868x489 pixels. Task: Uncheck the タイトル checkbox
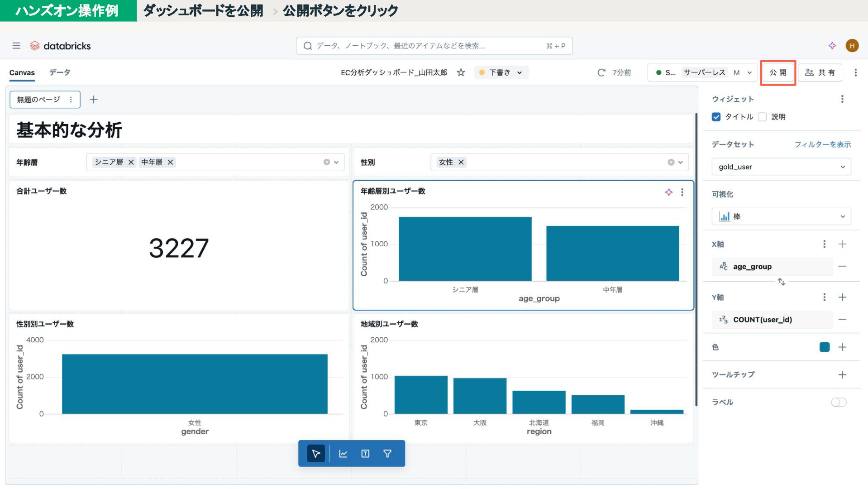pyautogui.click(x=716, y=117)
